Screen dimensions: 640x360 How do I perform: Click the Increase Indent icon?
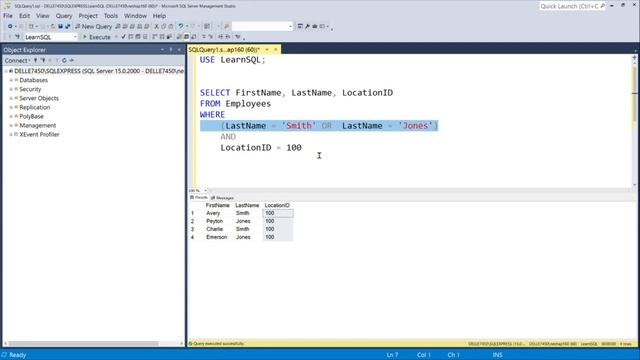pyautogui.click(x=228, y=37)
